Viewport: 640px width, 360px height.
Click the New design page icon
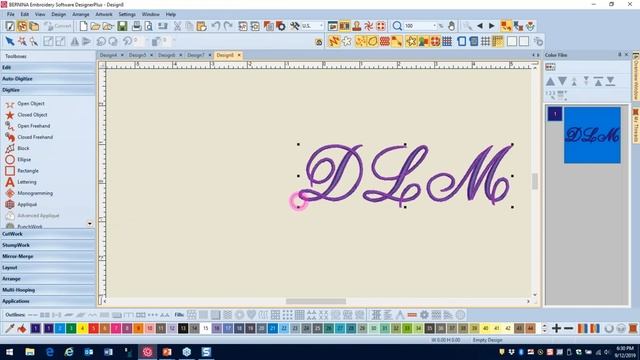coord(83,26)
